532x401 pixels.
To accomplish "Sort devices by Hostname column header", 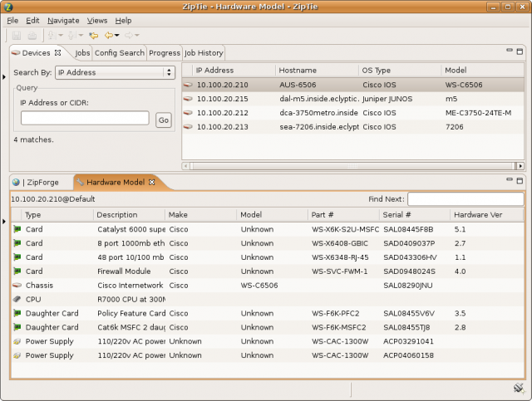I will point(317,71).
